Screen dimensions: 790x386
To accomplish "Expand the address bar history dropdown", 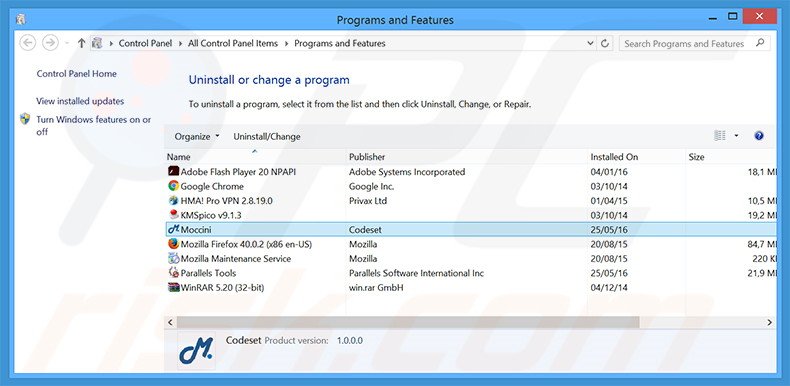I will click(x=590, y=43).
